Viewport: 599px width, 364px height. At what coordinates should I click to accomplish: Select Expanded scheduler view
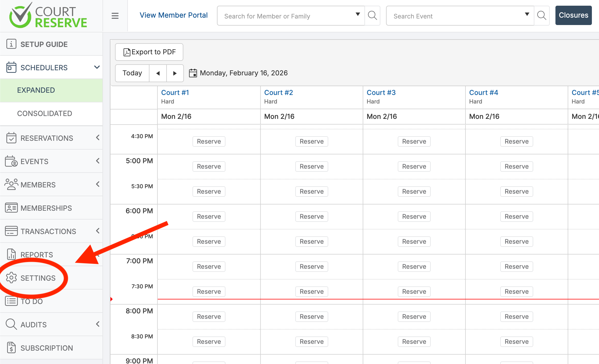click(36, 90)
